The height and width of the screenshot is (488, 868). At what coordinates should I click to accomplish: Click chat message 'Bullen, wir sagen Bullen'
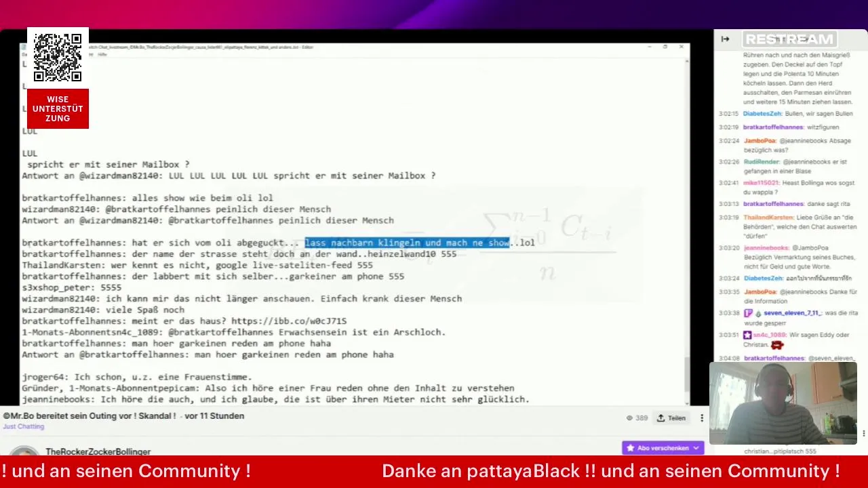pyautogui.click(x=819, y=114)
